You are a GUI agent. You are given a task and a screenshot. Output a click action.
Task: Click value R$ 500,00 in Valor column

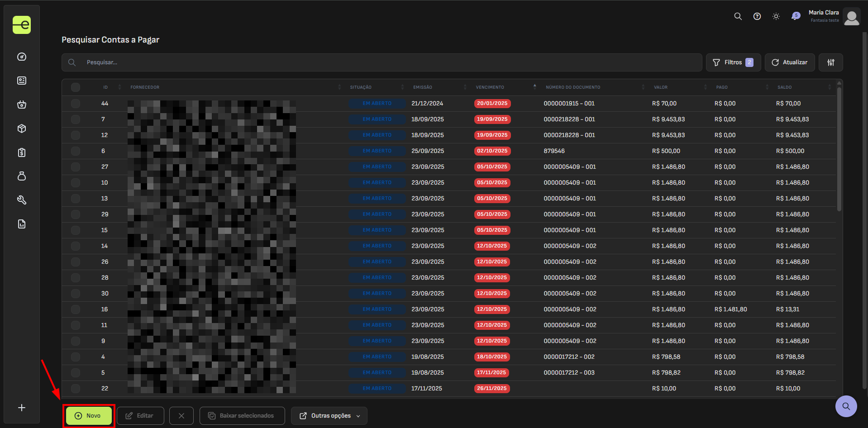[x=666, y=151]
